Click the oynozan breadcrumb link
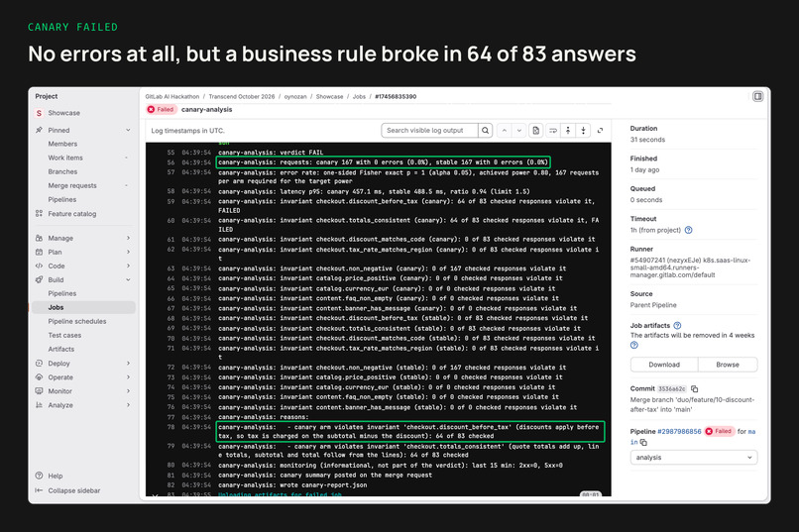 coord(295,96)
